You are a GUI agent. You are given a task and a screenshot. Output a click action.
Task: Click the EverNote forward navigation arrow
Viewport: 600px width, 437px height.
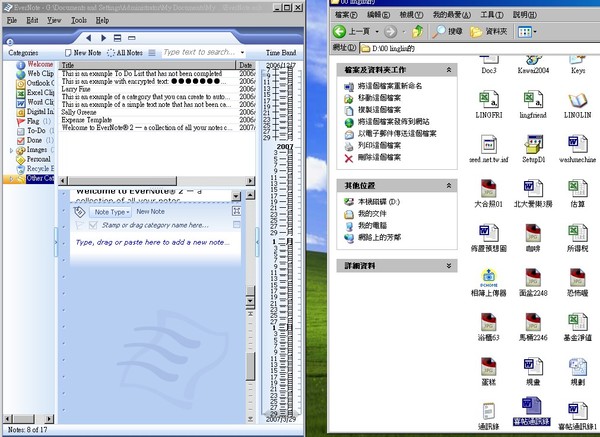(103, 38)
